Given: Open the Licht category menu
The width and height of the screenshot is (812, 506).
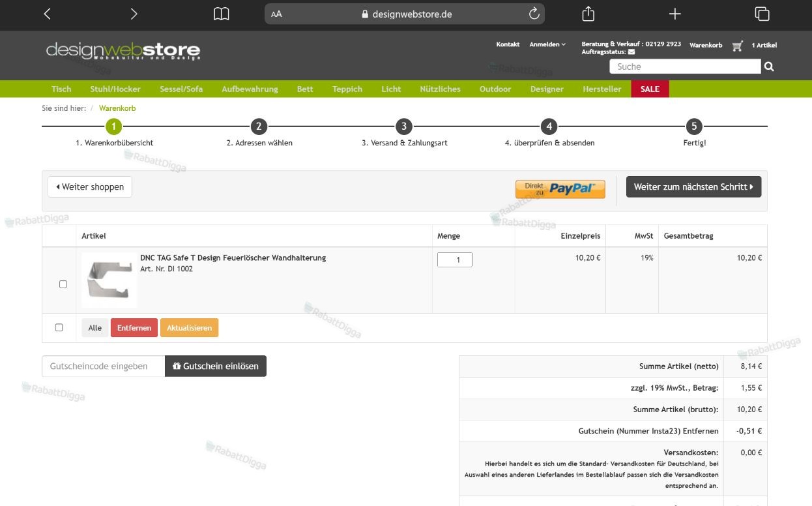Looking at the screenshot, I should (x=391, y=89).
